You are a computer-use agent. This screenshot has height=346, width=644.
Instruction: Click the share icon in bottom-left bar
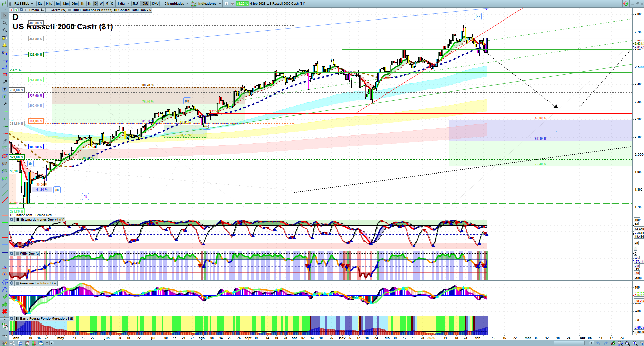(x=13, y=343)
